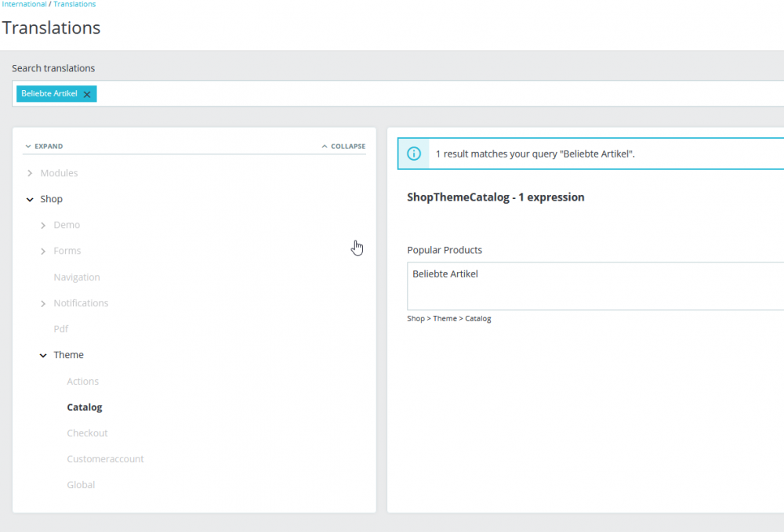Click the info icon in results banner
Image resolution: width=784 pixels, height=532 pixels.
tap(413, 154)
